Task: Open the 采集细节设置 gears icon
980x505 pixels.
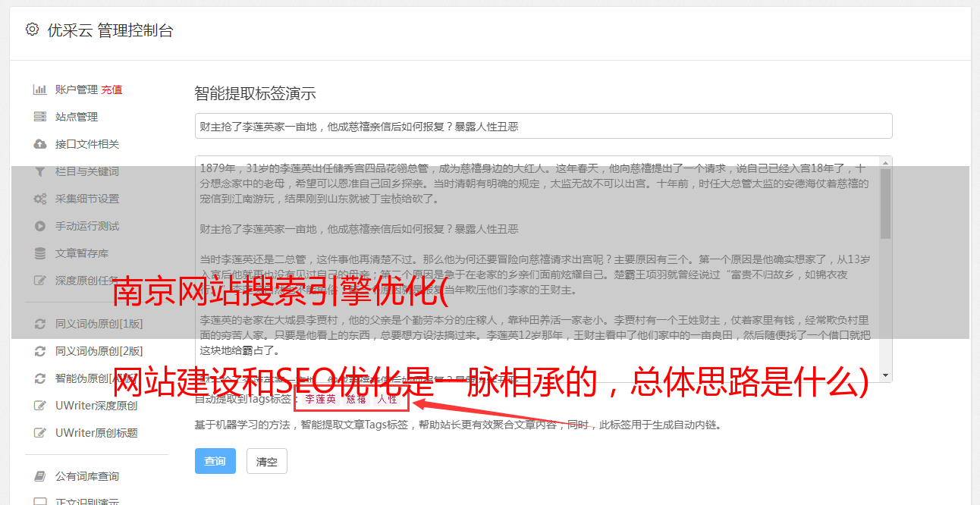Action: (x=40, y=199)
